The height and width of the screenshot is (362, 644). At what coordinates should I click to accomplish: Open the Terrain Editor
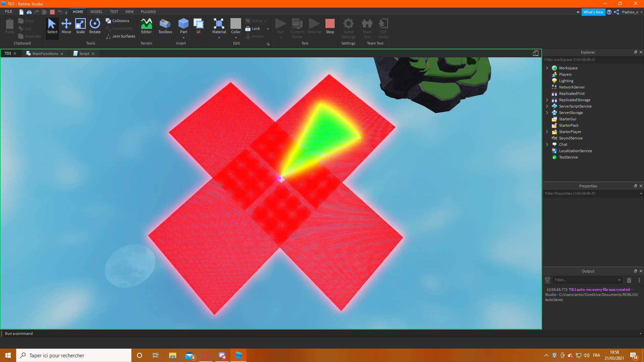tap(147, 26)
